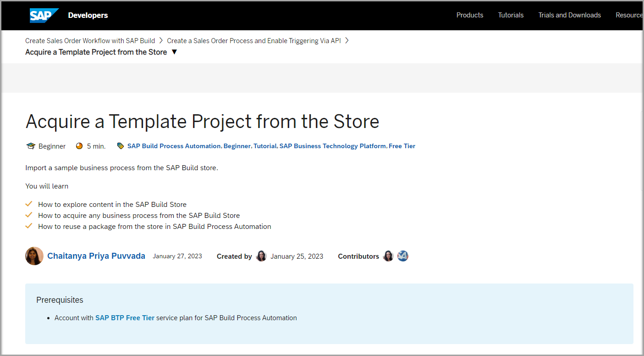Open the Products menu
644x356 pixels.
pyautogui.click(x=470, y=15)
